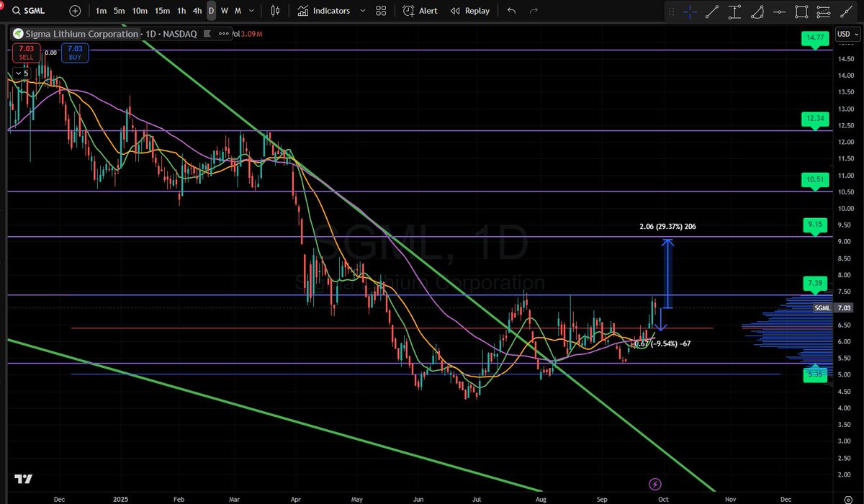Click the 9.15 price level label
864x504 pixels.
[x=815, y=225]
